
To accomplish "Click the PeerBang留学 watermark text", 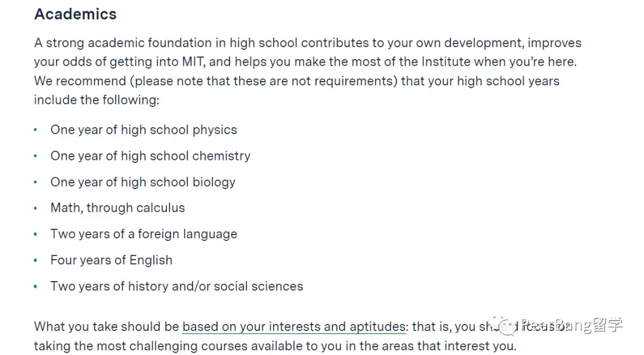I will [572, 326].
